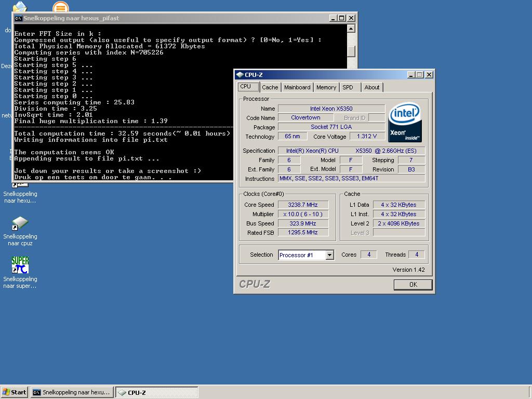
Task: Click the console vertical scrollbar thumb
Action: (x=351, y=51)
